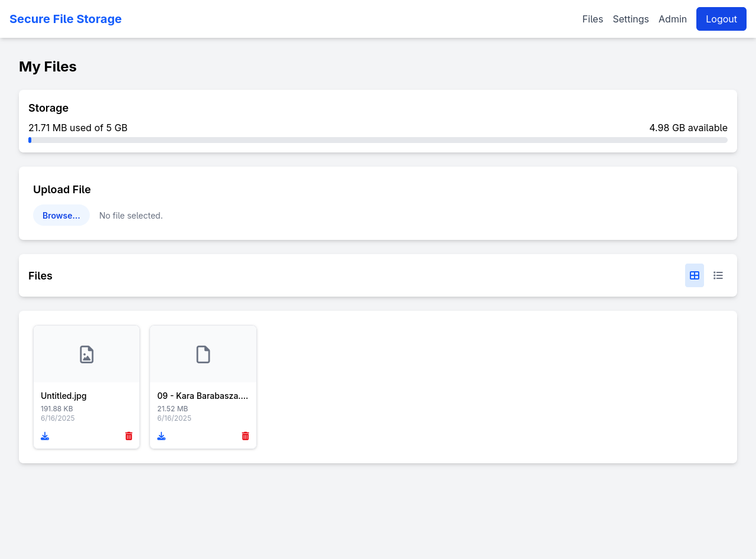Click the My Files page heading
This screenshot has width=756, height=559.
(x=48, y=67)
